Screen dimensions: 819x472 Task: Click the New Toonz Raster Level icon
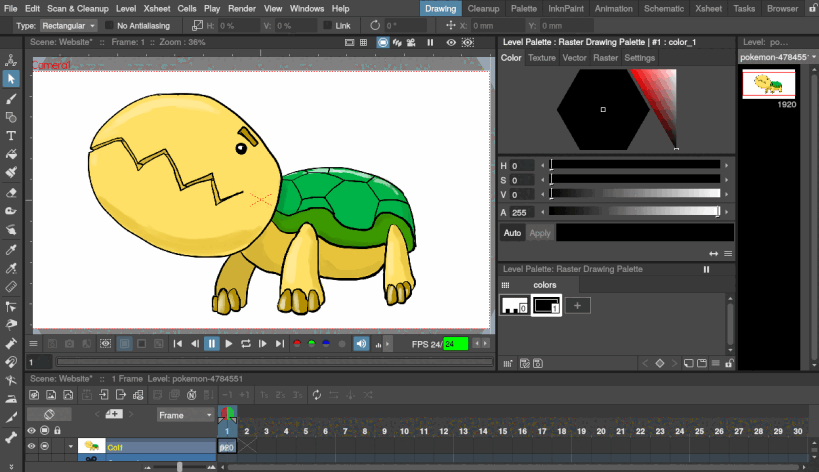coord(34,395)
